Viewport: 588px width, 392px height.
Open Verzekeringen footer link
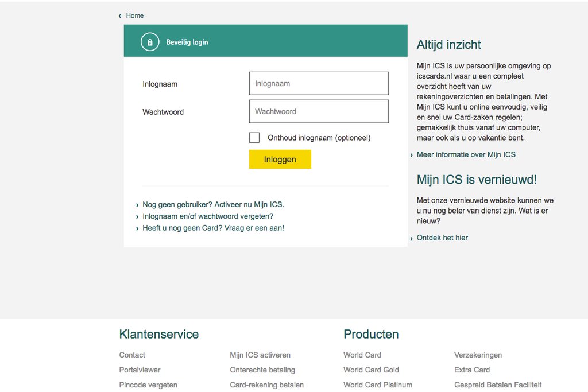478,355
